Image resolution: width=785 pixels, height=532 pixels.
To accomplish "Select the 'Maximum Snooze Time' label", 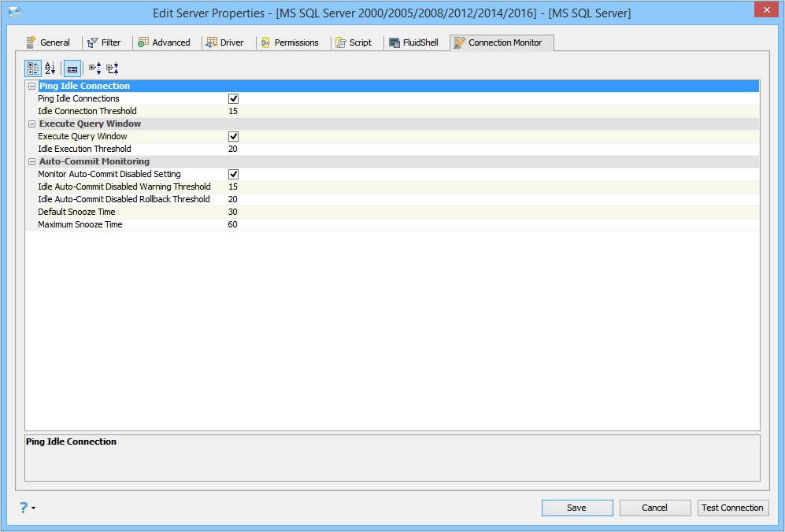I will tap(80, 224).
